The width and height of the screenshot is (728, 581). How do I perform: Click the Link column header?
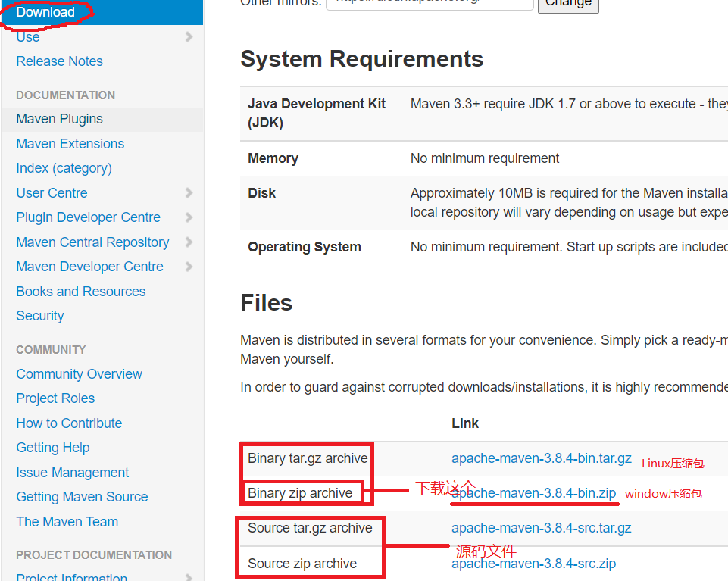464,423
